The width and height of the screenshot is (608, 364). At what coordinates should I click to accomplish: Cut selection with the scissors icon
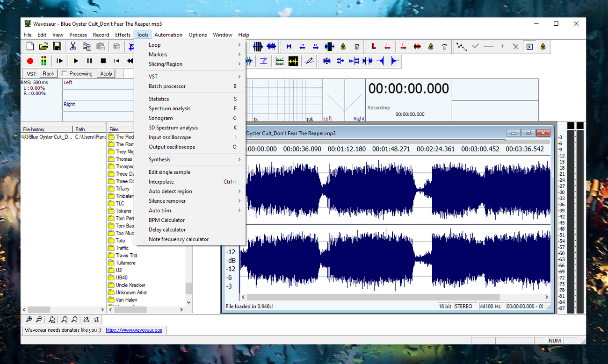coord(73,46)
